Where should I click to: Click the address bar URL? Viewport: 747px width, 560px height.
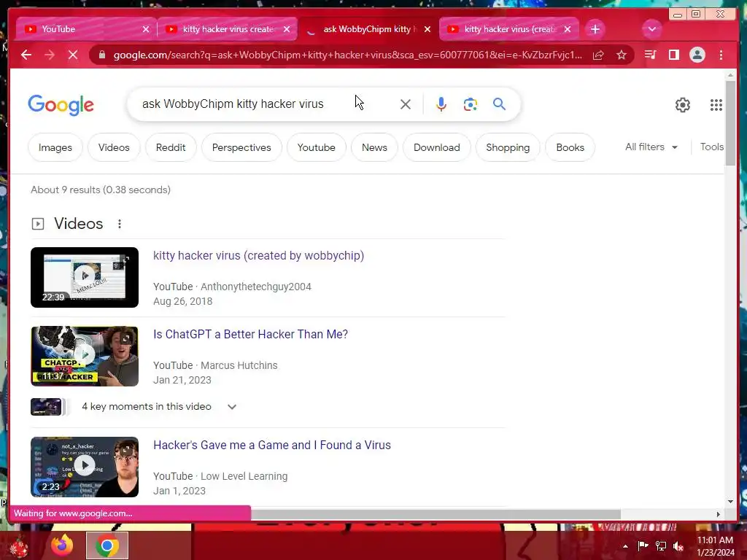[x=347, y=55]
